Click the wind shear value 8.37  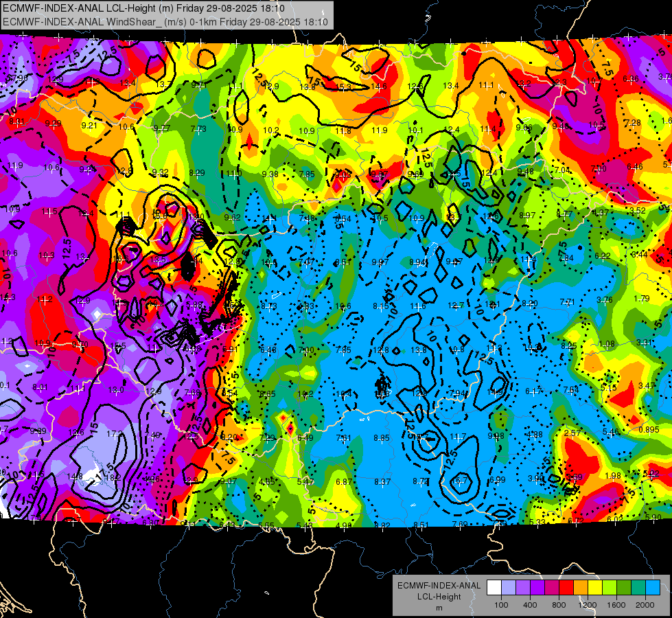(x=382, y=481)
